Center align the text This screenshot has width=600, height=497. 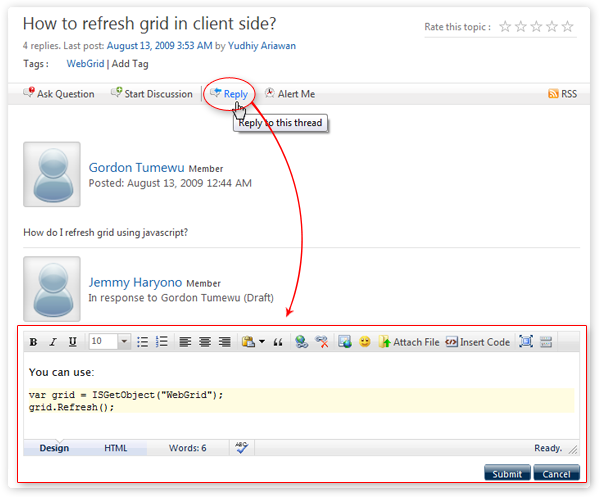click(x=205, y=342)
